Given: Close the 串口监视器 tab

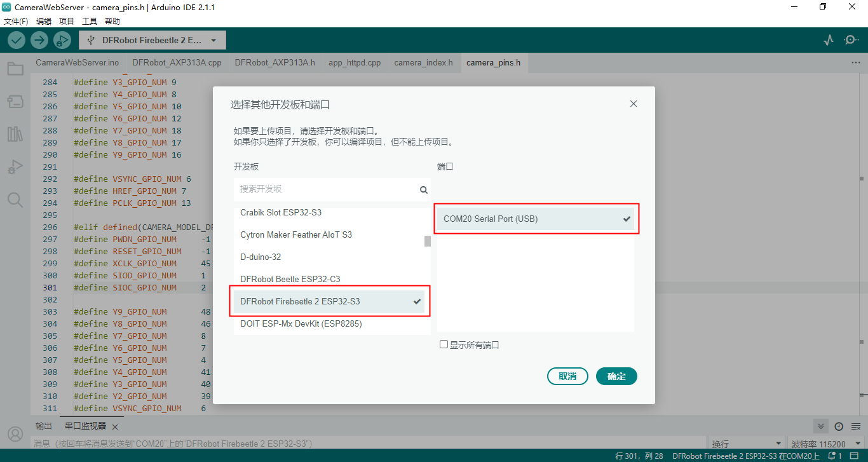Looking at the screenshot, I should point(115,426).
